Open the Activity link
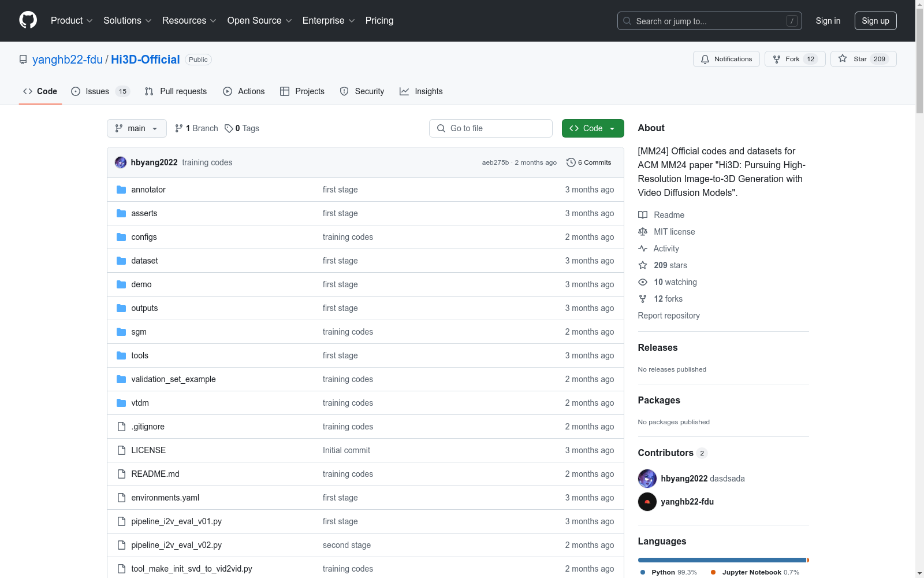Screen dimensions: 924x578 pyautogui.click(x=659, y=249)
